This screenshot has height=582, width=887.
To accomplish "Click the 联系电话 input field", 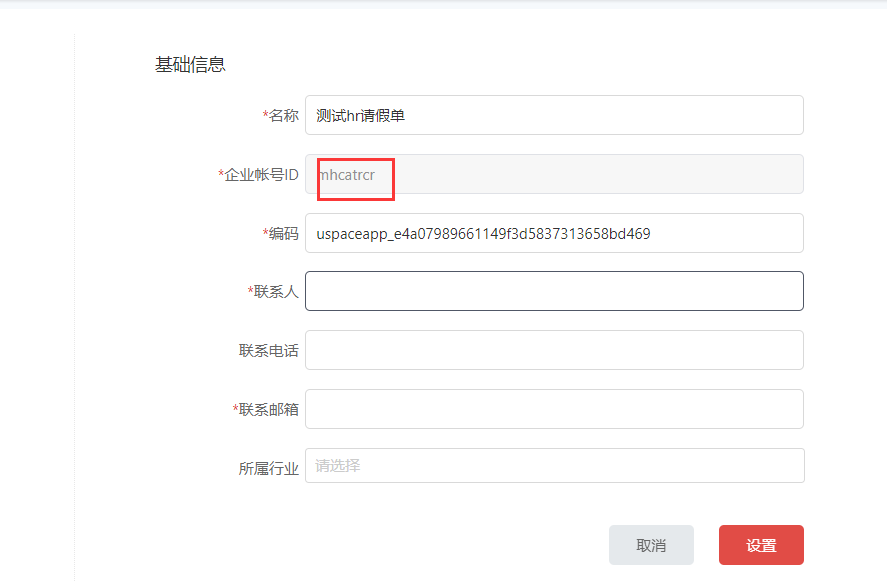I will (x=554, y=350).
